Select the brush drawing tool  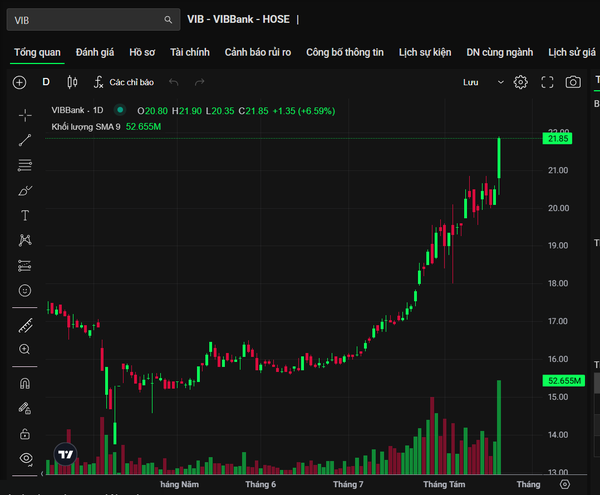(25, 191)
